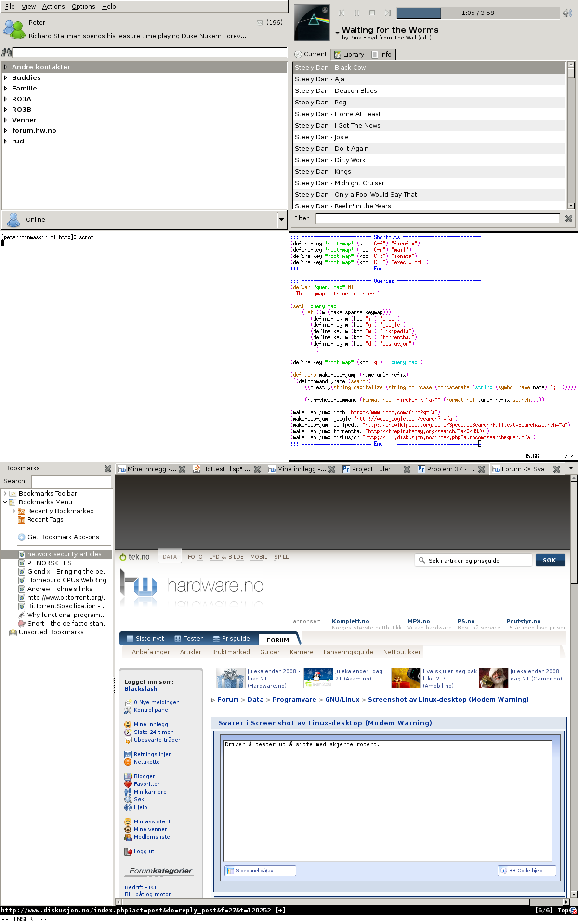The height and width of the screenshot is (924, 578).
Task: Select 'Steely Dan - Deacon Blues' in playlist
Action: pyautogui.click(x=429, y=90)
